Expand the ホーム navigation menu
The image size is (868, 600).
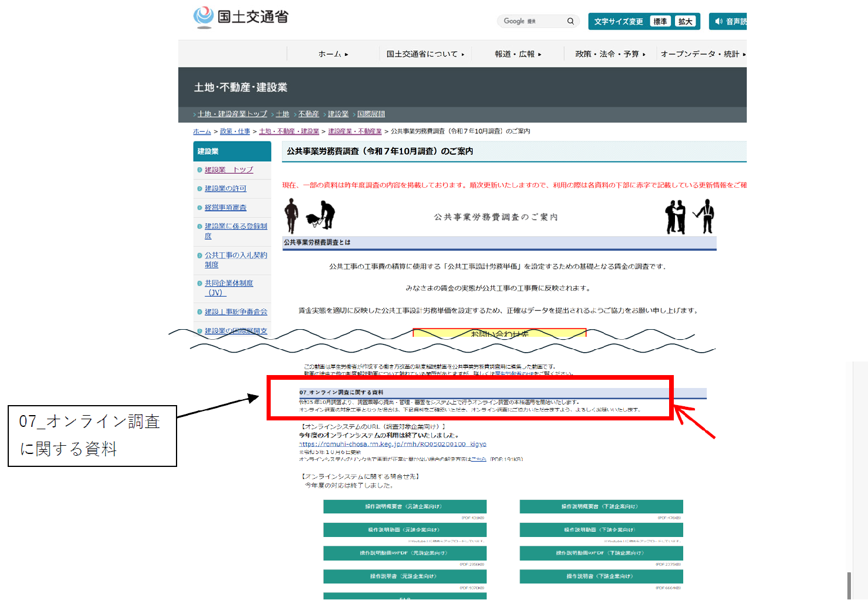coord(333,54)
